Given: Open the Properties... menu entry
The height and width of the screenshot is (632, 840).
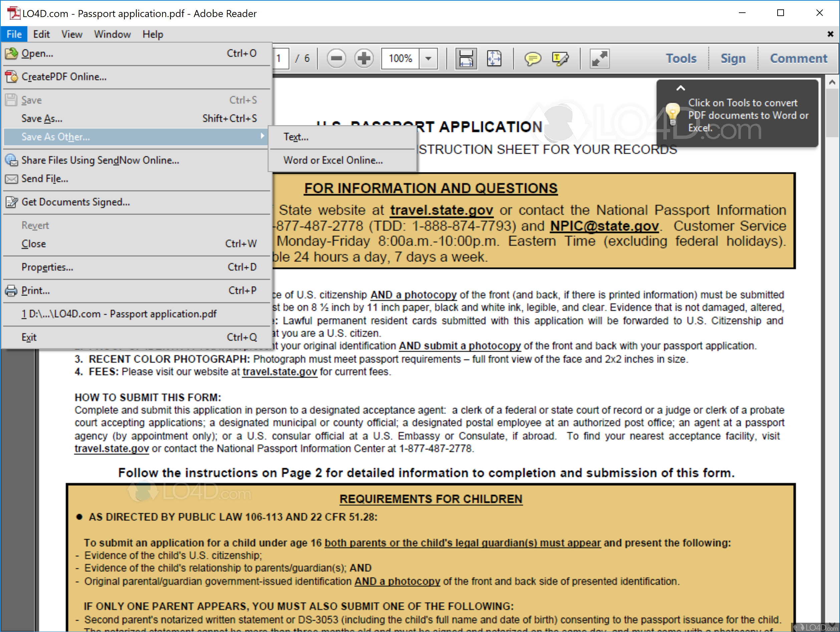Looking at the screenshot, I should (x=47, y=267).
